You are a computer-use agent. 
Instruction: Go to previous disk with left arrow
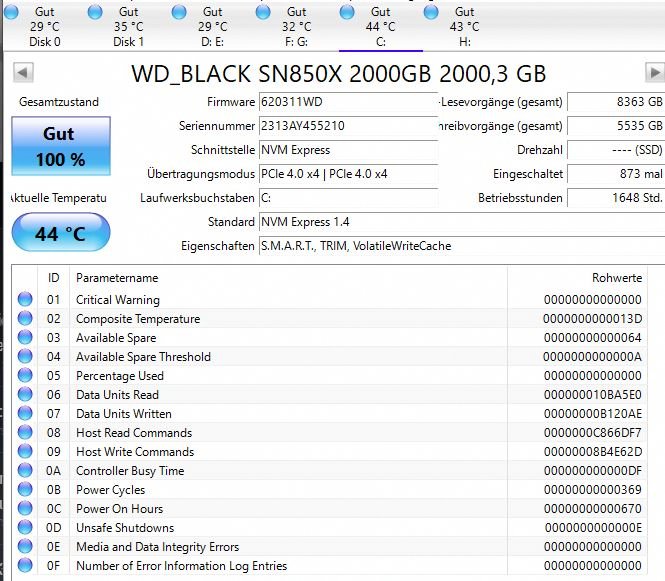point(23,73)
